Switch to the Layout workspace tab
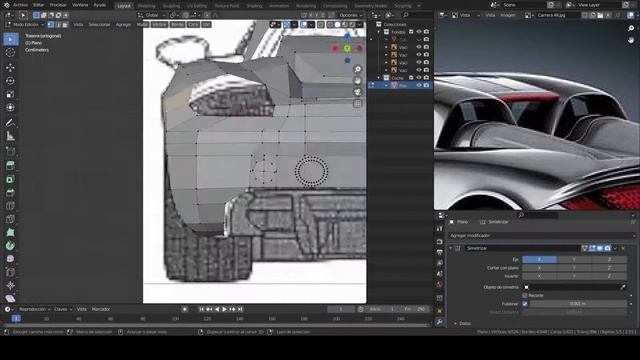640x360 pixels. click(x=124, y=6)
